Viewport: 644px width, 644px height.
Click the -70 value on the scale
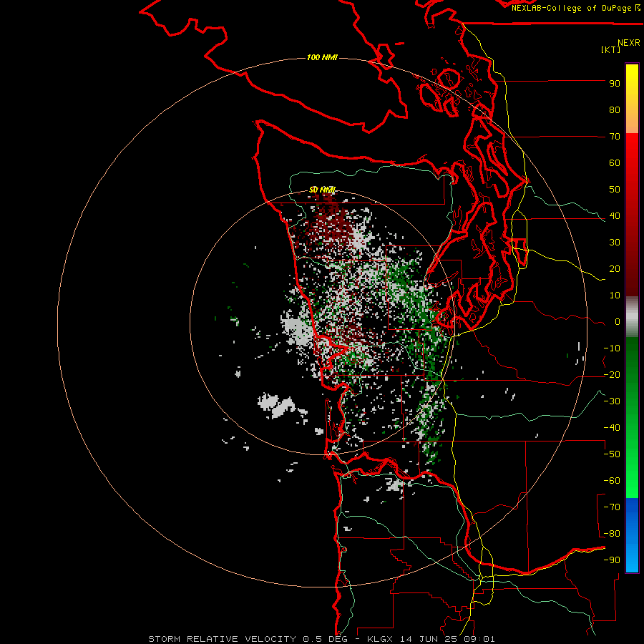(612, 507)
